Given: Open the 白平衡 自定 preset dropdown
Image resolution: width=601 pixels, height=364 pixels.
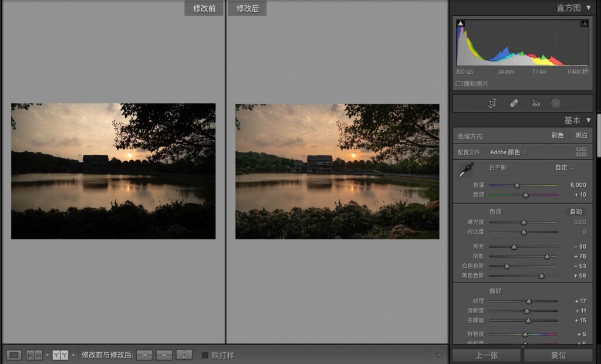Looking at the screenshot, I should pyautogui.click(x=564, y=167).
